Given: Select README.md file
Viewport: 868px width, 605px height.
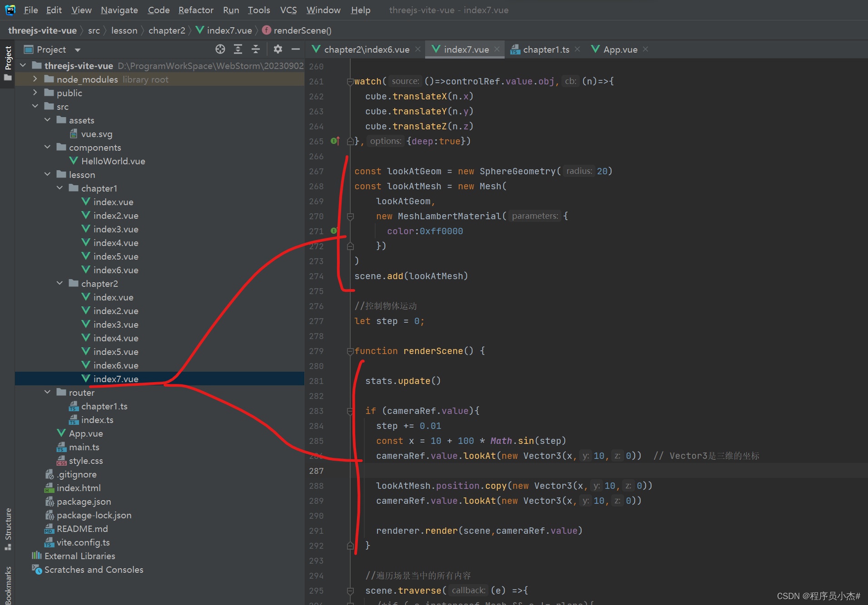Looking at the screenshot, I should click(76, 529).
